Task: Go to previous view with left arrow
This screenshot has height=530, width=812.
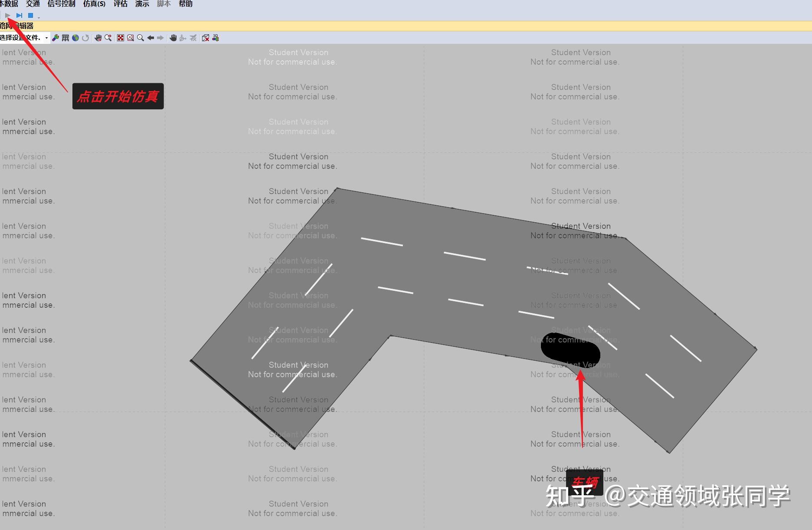Action: (x=151, y=38)
